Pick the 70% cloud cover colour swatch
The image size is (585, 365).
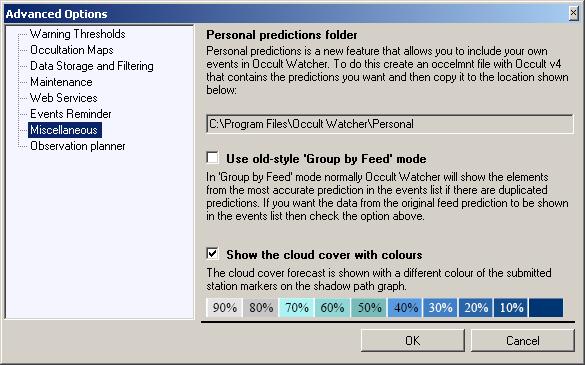297,308
